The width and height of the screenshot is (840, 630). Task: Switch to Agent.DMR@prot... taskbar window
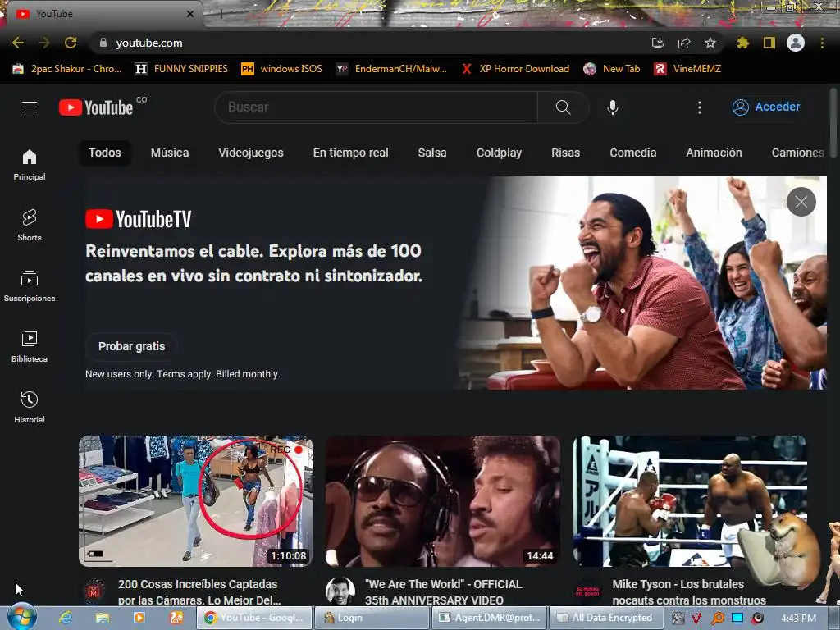tap(489, 618)
